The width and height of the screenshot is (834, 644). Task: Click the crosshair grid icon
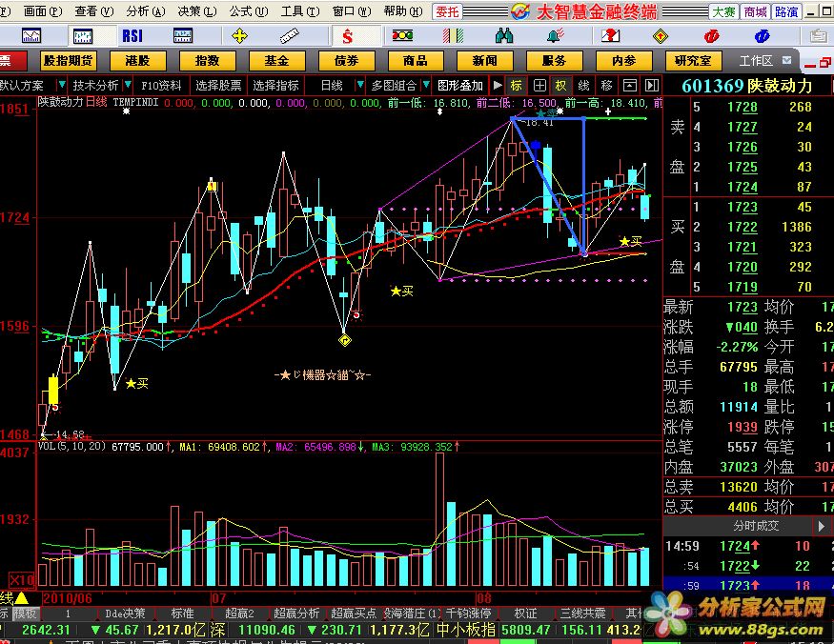click(539, 85)
